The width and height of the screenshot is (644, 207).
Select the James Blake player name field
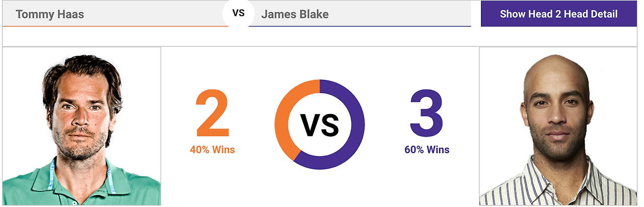pyautogui.click(x=361, y=14)
